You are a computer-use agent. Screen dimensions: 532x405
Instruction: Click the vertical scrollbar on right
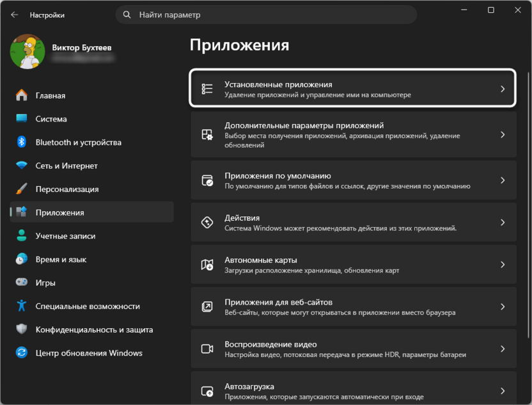coord(528,205)
